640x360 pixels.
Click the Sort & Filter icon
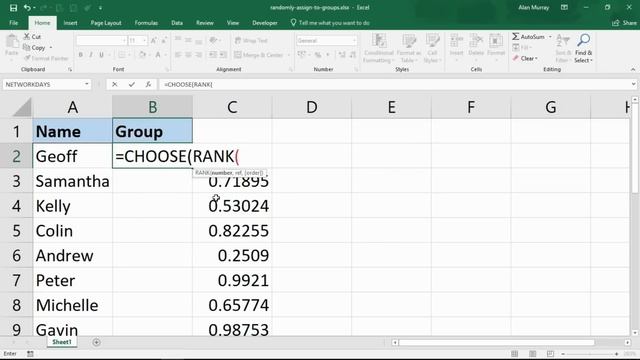coord(563,41)
